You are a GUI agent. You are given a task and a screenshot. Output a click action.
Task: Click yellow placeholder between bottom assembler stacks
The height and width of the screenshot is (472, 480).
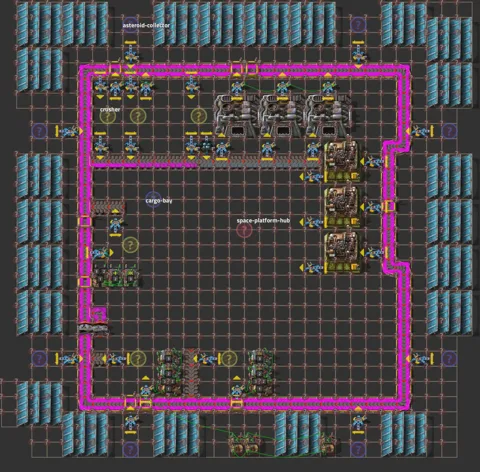point(229,359)
